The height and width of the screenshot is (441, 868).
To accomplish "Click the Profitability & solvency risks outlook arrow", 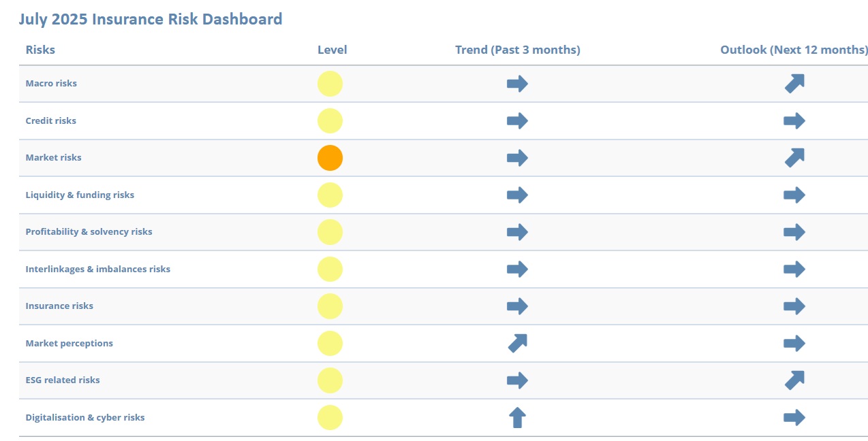I will (794, 232).
